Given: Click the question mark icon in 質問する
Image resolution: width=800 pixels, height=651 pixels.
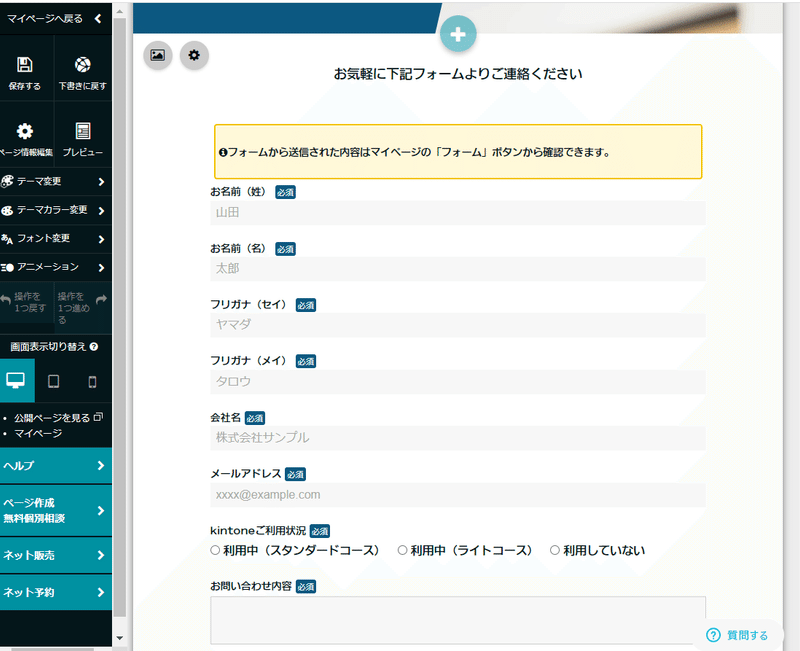Looking at the screenshot, I should [x=713, y=635].
